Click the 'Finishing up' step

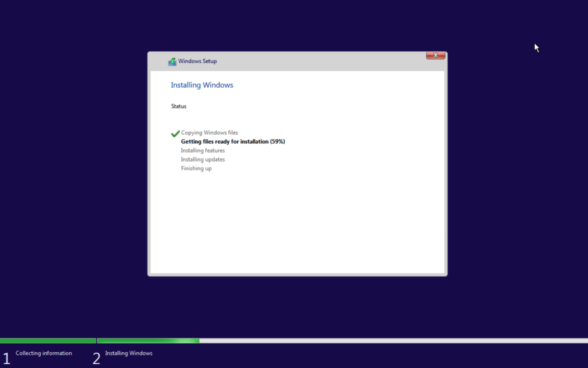[x=196, y=168]
